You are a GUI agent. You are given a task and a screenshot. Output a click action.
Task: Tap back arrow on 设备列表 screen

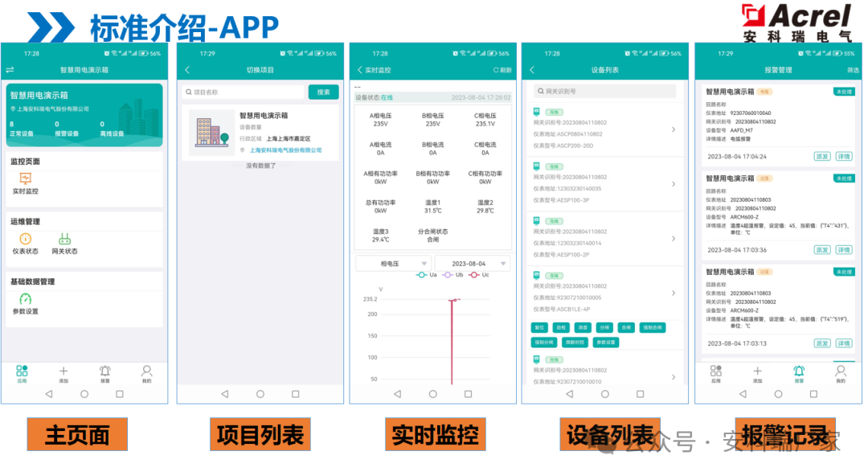coord(532,70)
